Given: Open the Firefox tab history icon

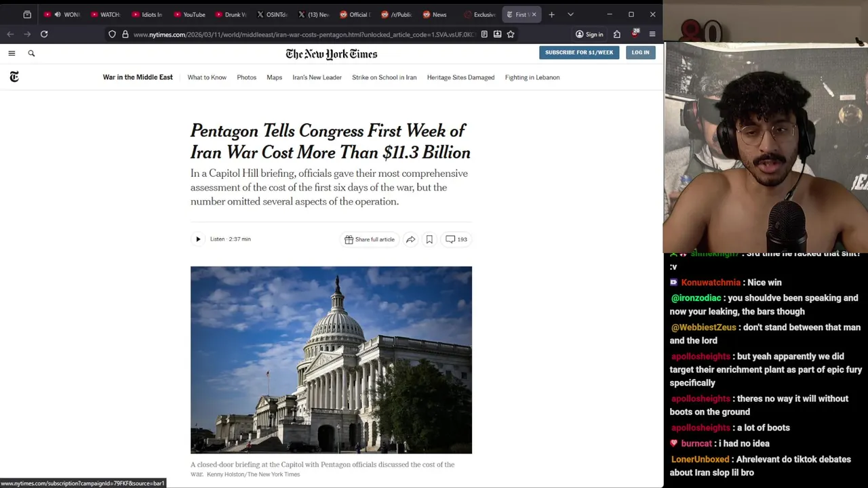Looking at the screenshot, I should 27,14.
